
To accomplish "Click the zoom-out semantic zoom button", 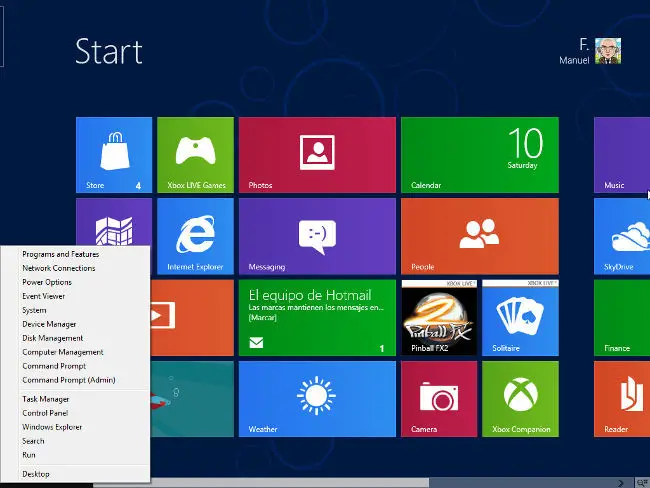I will tap(642, 483).
